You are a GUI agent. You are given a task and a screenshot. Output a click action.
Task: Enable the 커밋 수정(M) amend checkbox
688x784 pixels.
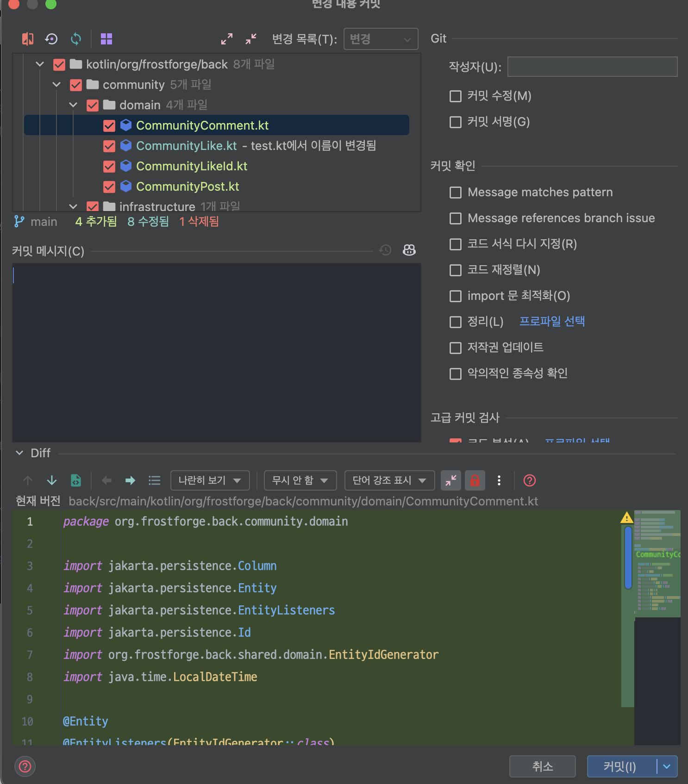pos(456,96)
